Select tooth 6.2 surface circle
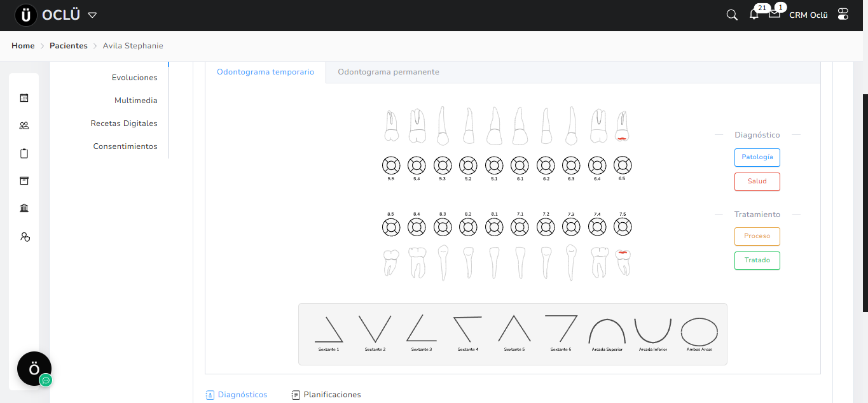The height and width of the screenshot is (403, 868). pyautogui.click(x=546, y=166)
